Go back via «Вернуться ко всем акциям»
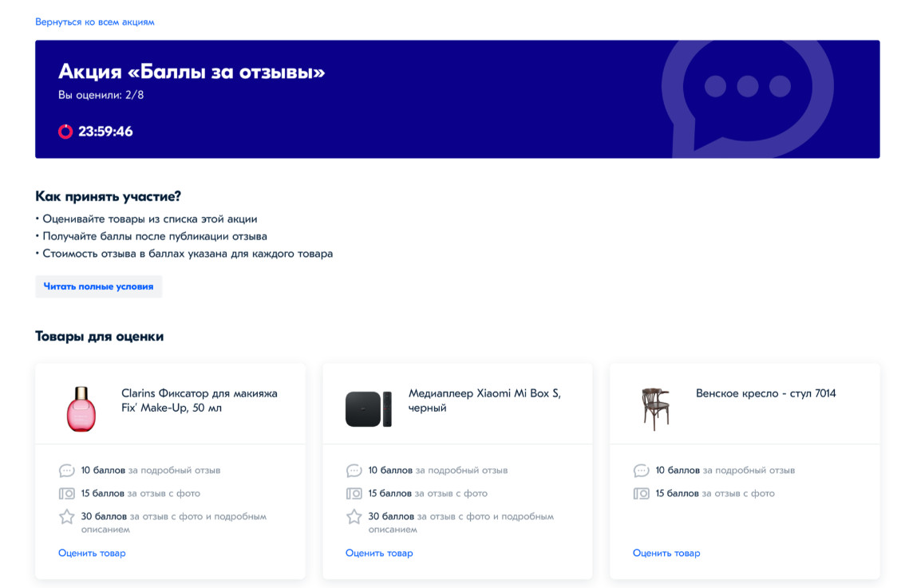The height and width of the screenshot is (588, 905). [x=95, y=22]
